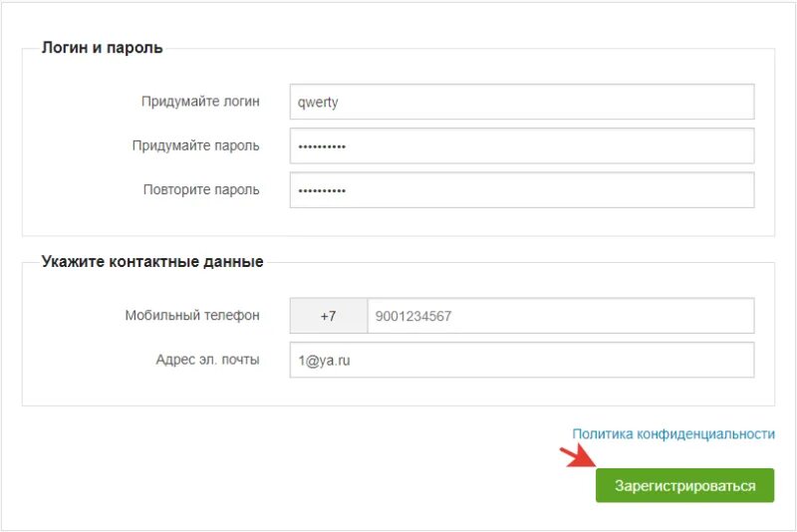Focus the Придумайте логин input field
The height and width of the screenshot is (532, 797).
coord(522,102)
